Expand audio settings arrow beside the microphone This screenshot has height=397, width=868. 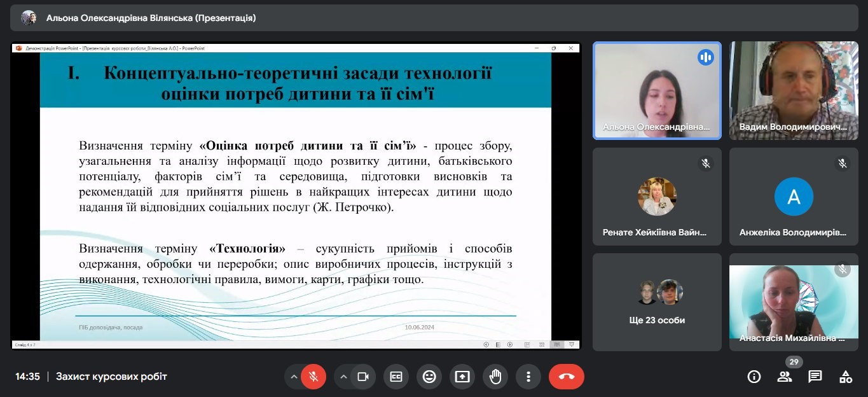tap(294, 377)
